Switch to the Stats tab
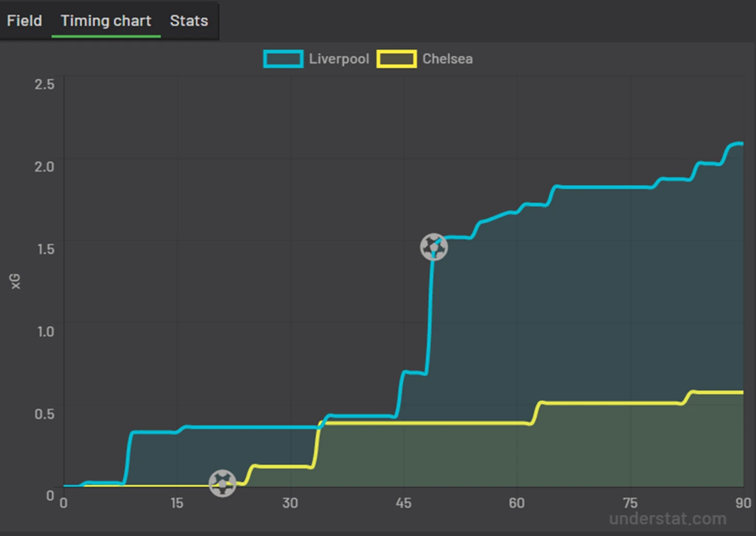This screenshot has height=536, width=756. tap(189, 21)
